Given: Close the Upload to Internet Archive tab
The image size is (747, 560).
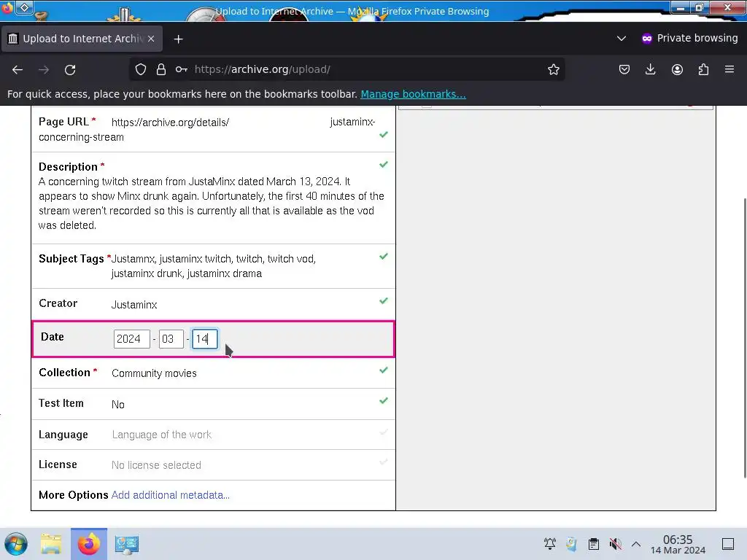Looking at the screenshot, I should pos(151,39).
